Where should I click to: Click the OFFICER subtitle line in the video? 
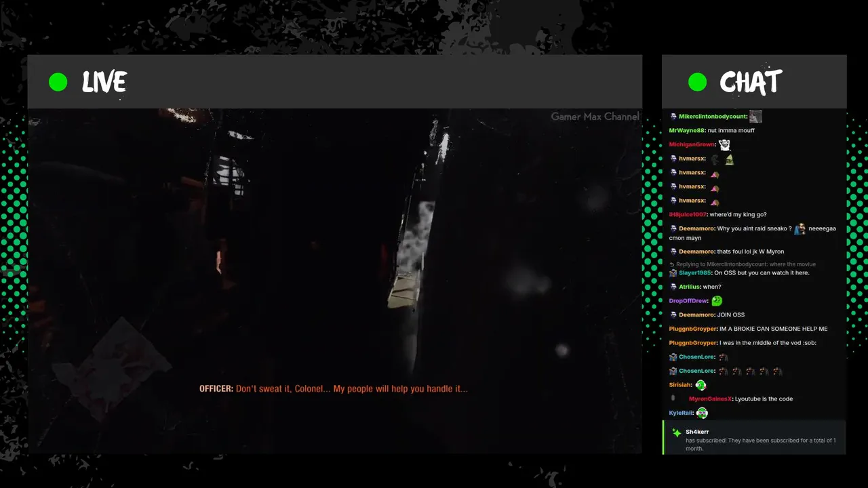coord(334,389)
